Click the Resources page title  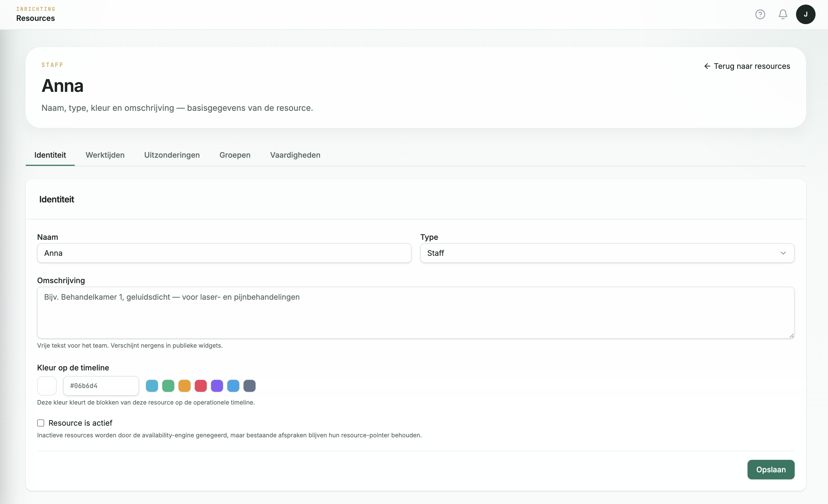(x=35, y=18)
